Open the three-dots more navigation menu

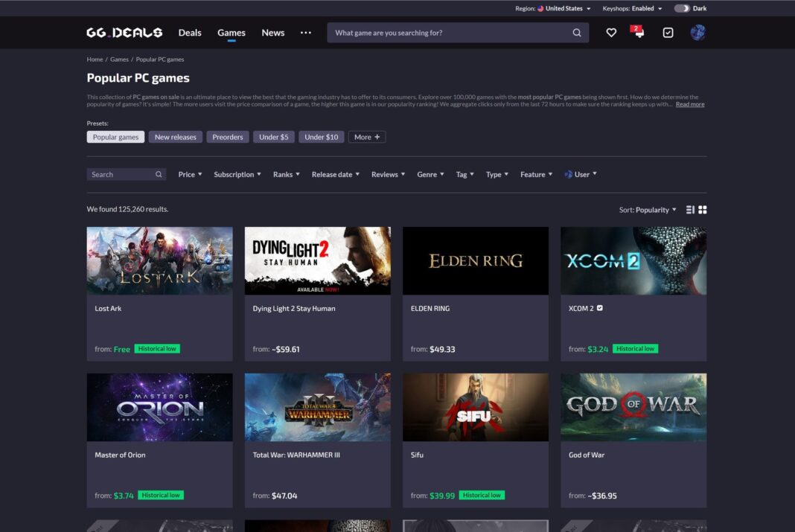(x=306, y=33)
